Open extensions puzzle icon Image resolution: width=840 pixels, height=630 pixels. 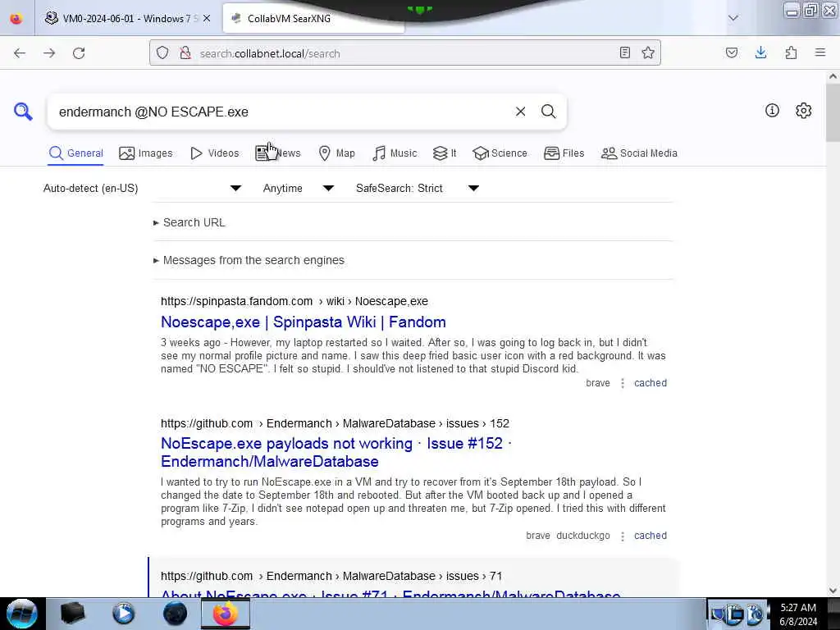[791, 52]
